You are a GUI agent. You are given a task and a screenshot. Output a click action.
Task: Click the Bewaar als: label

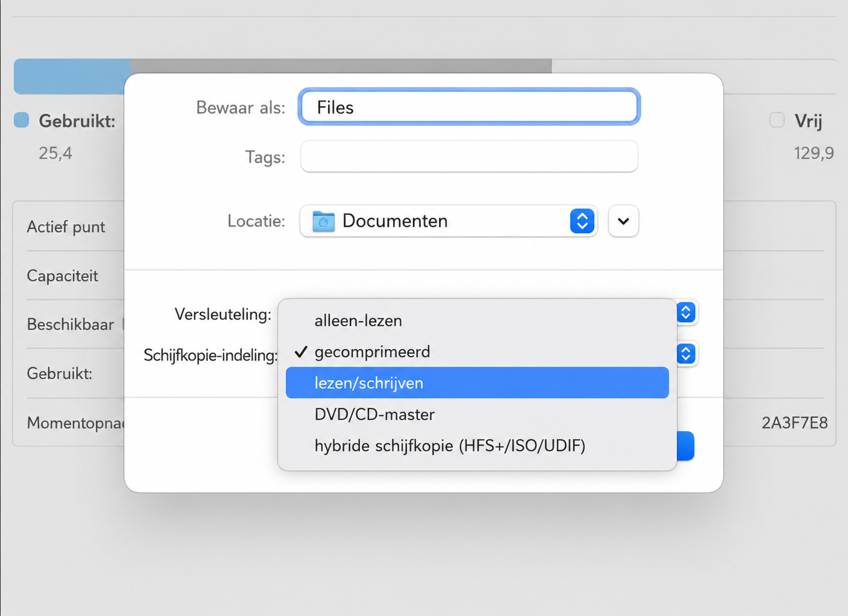[240, 107]
